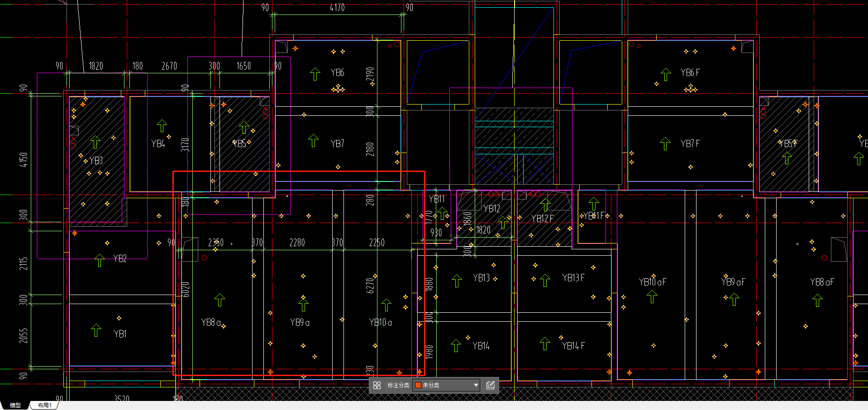Click the green arrow beside YB14
This screenshot has height=410, width=868.
click(456, 345)
